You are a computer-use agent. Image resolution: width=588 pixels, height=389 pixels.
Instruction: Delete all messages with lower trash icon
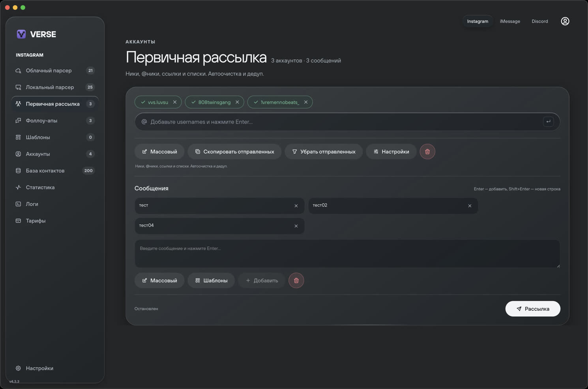pyautogui.click(x=296, y=280)
